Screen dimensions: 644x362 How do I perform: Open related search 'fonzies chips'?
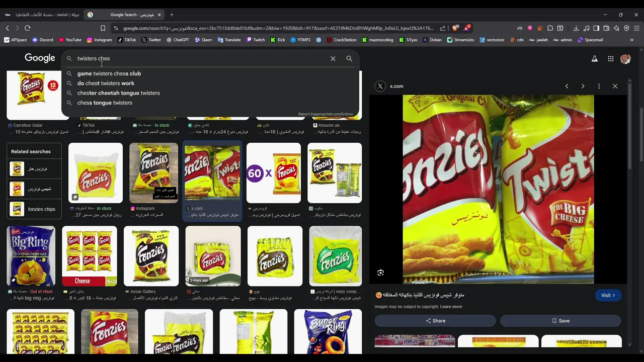[34, 209]
